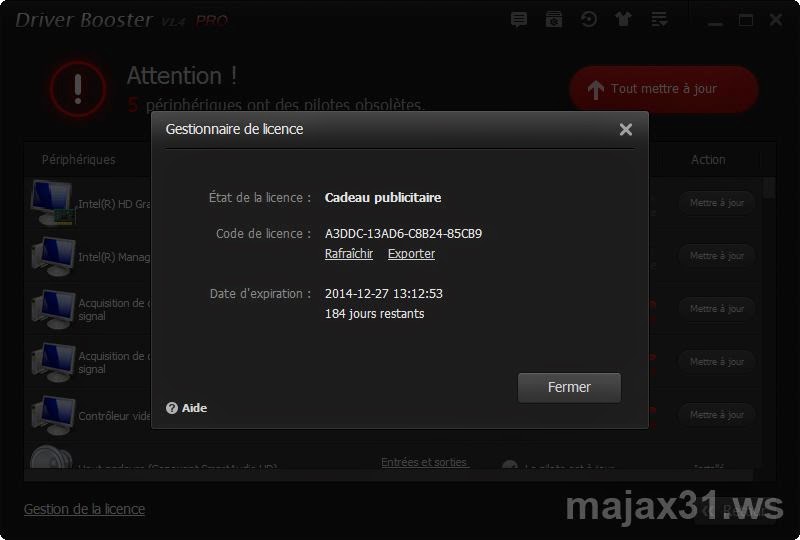Click the device list vertical scrollbar
Screen dimensions: 800x540
[769, 322]
